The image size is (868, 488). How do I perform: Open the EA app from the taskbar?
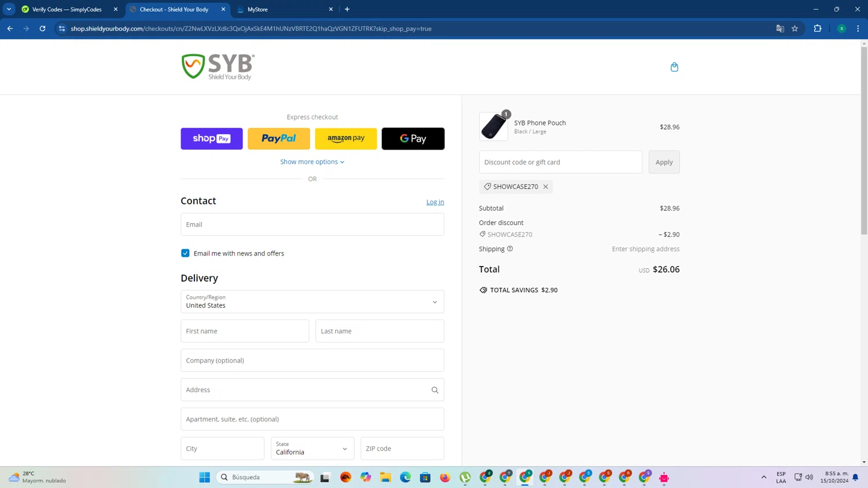(345, 478)
